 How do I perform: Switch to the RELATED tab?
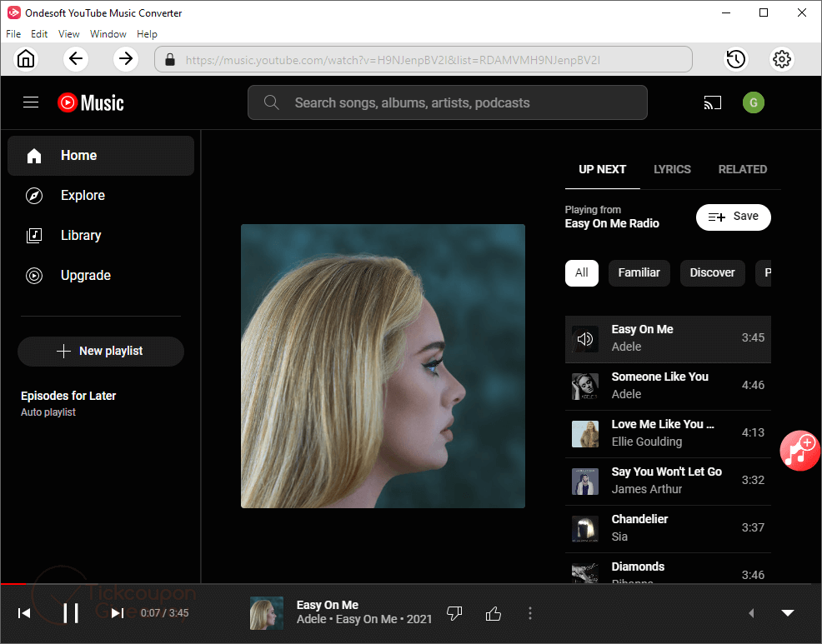point(742,169)
